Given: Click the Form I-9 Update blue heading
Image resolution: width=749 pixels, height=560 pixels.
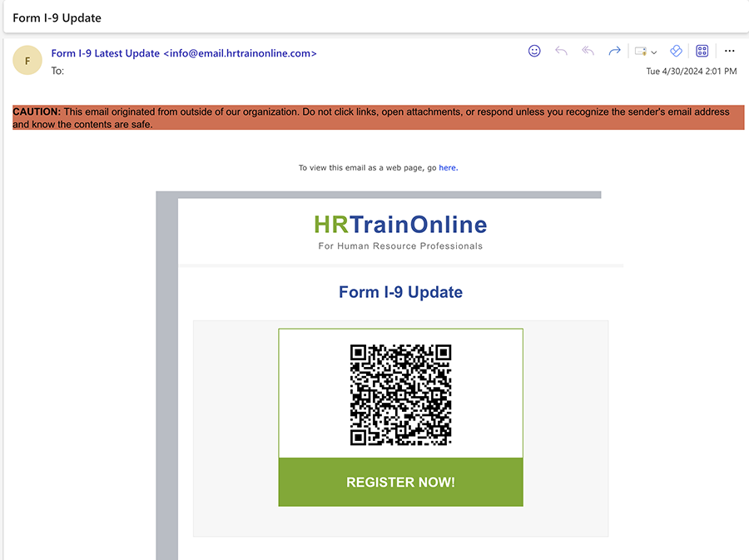Looking at the screenshot, I should pyautogui.click(x=400, y=292).
